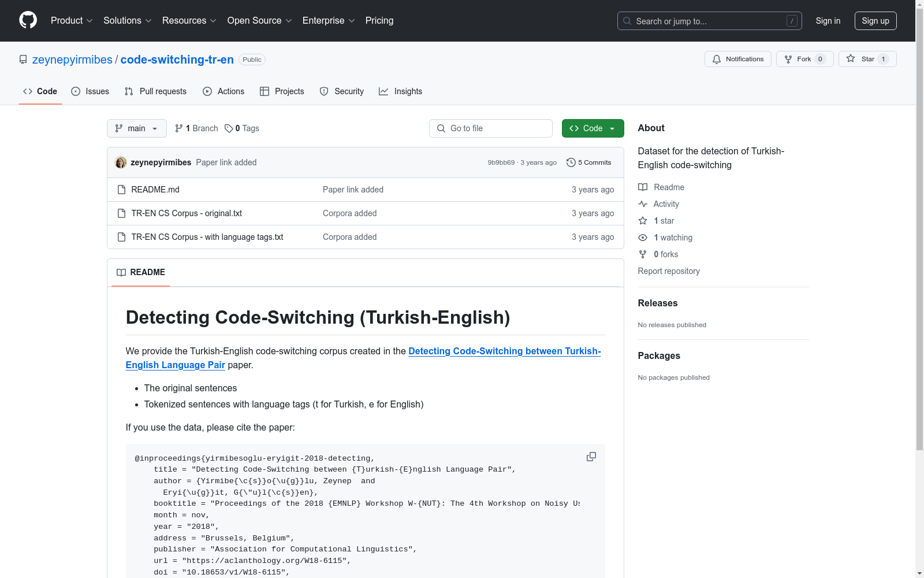View zeynepyirmibes avatar image
924x578 pixels.
pos(121,162)
